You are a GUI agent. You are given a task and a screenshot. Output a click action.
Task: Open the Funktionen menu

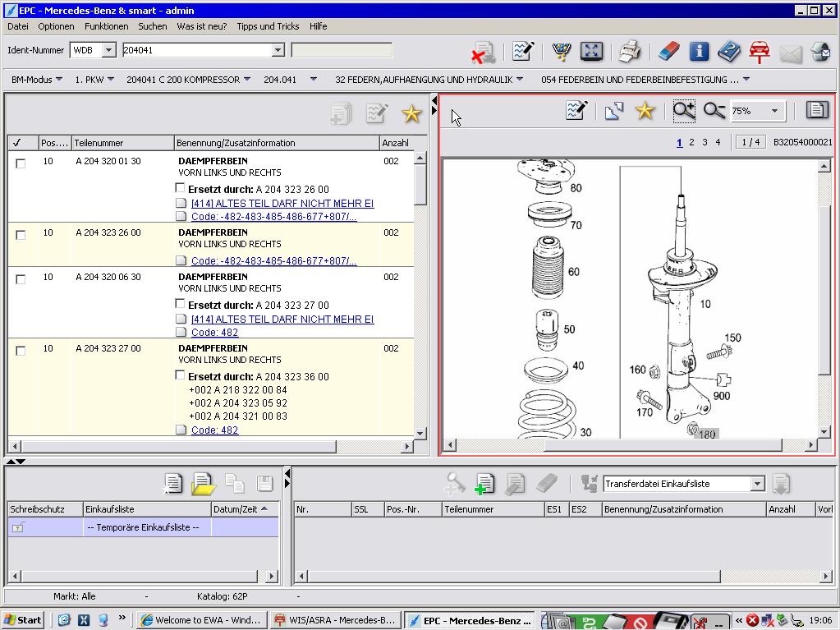coord(106,26)
